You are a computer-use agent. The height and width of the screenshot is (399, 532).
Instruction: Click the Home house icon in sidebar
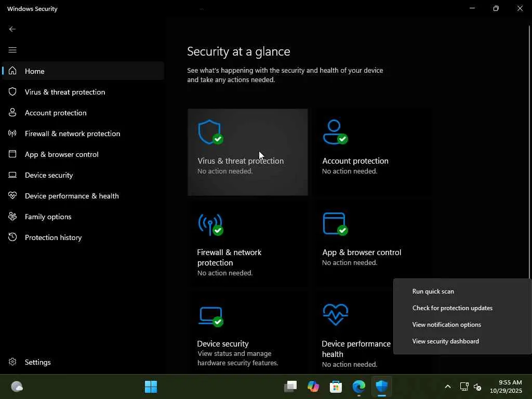point(12,71)
